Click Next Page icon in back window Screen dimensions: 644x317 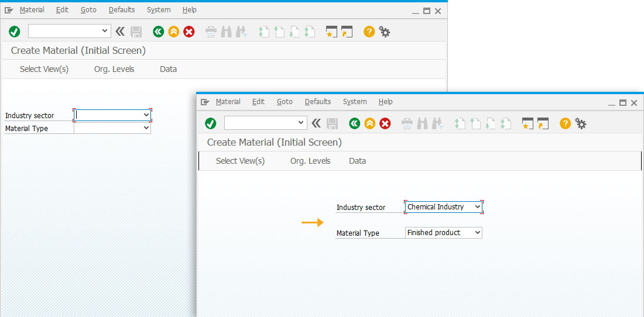[294, 32]
